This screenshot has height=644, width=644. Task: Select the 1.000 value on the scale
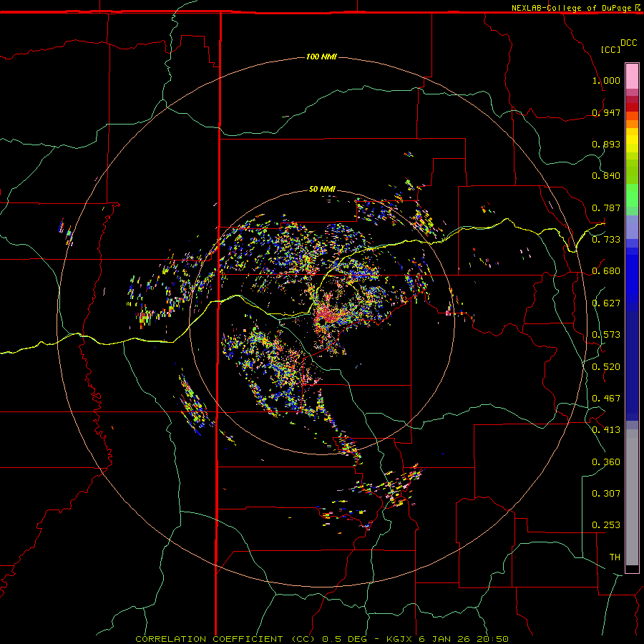(x=606, y=80)
